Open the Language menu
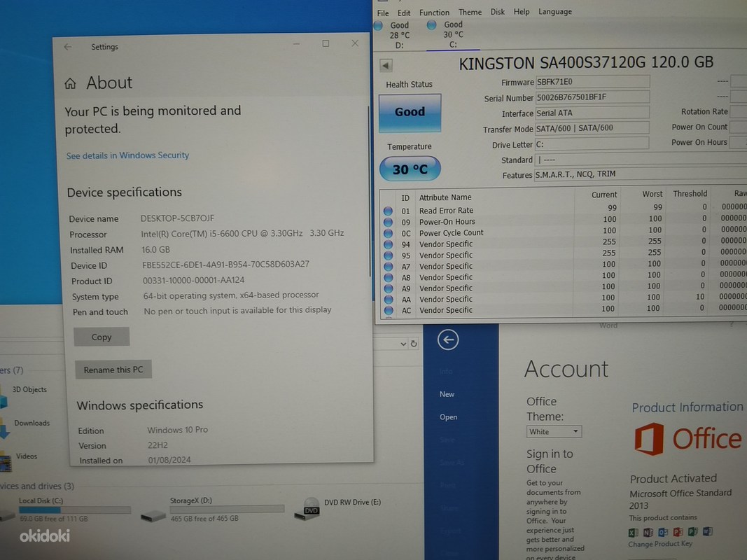The height and width of the screenshot is (560, 747). pyautogui.click(x=555, y=12)
